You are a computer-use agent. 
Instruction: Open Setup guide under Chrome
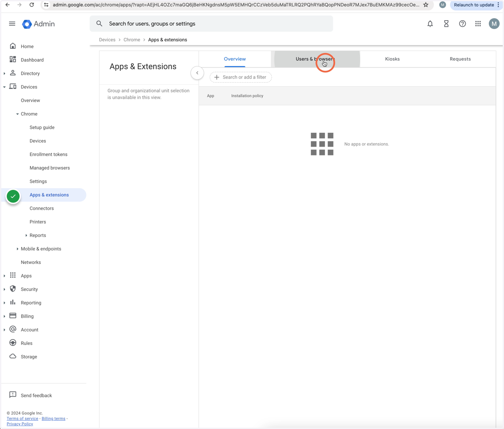(42, 127)
